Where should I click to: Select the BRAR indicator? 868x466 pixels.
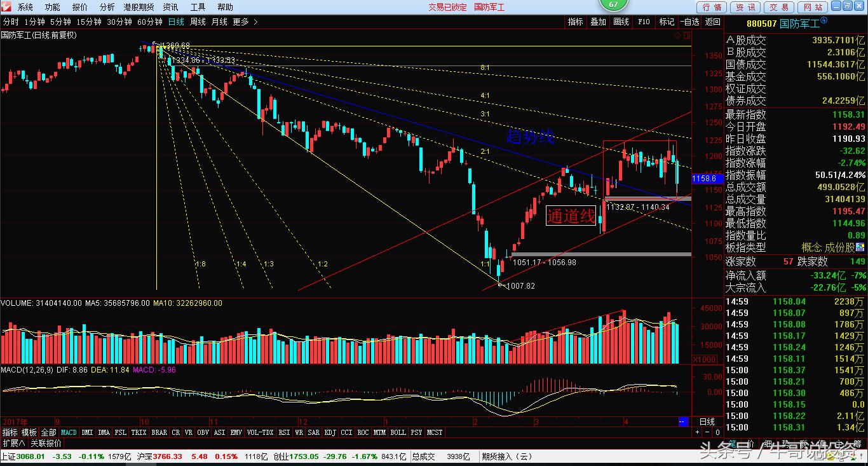tap(159, 432)
